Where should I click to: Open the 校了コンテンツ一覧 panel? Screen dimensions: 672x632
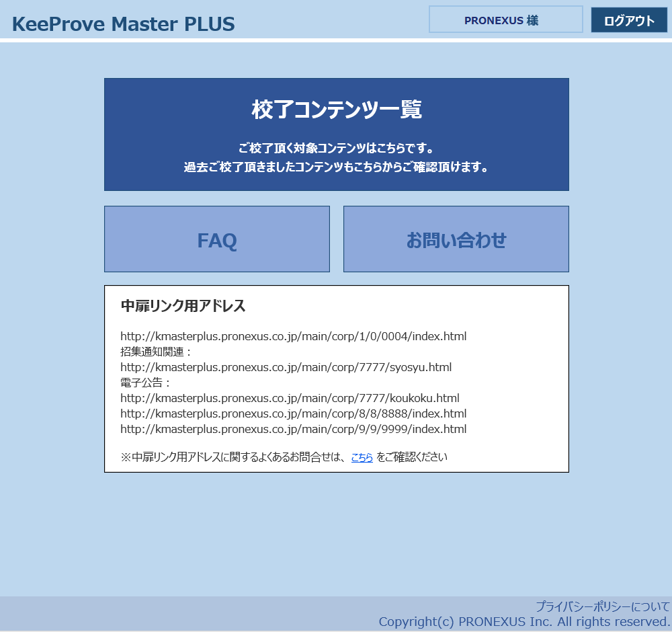337,134
